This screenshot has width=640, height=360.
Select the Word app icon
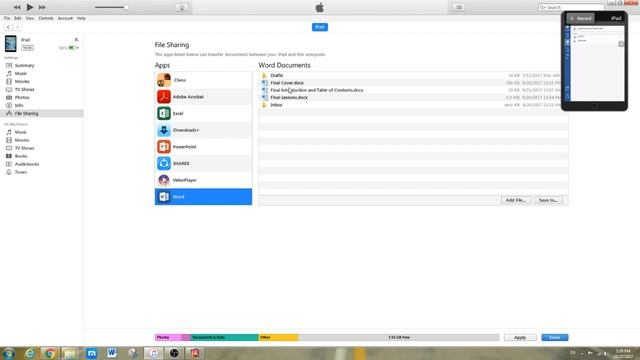point(164,197)
